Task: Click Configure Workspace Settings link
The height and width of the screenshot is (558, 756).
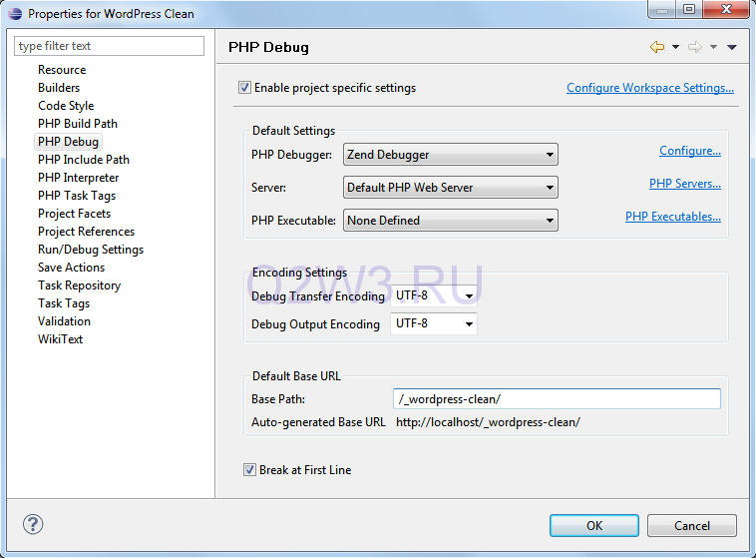Action: [650, 88]
